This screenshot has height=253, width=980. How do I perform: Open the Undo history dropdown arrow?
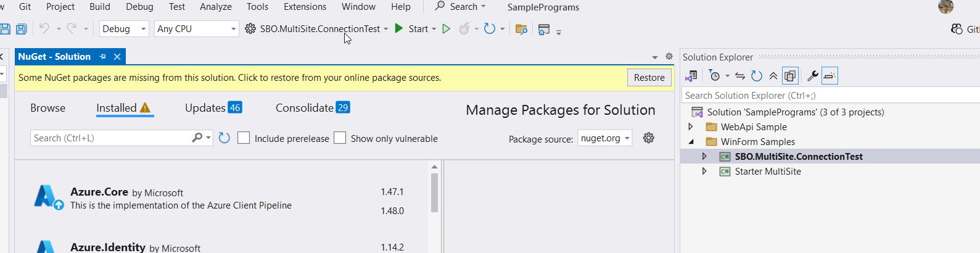pos(59,29)
